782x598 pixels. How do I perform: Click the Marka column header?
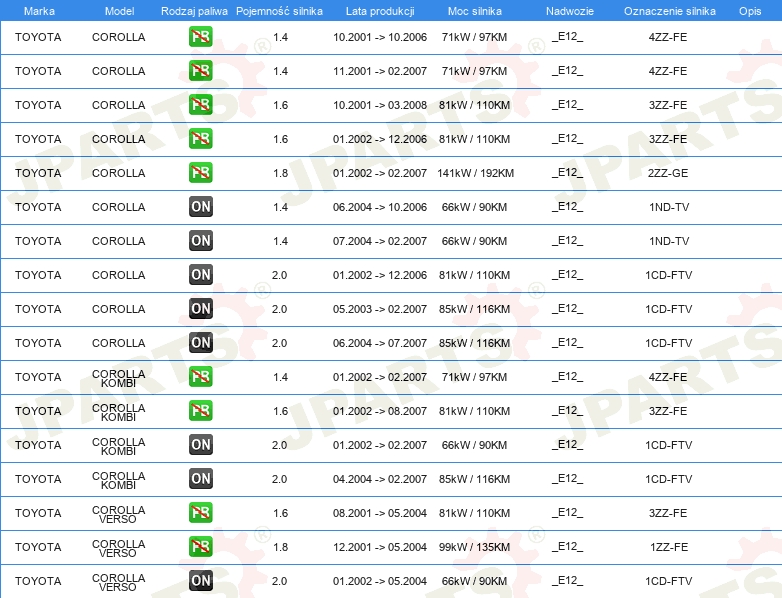pyautogui.click(x=39, y=11)
